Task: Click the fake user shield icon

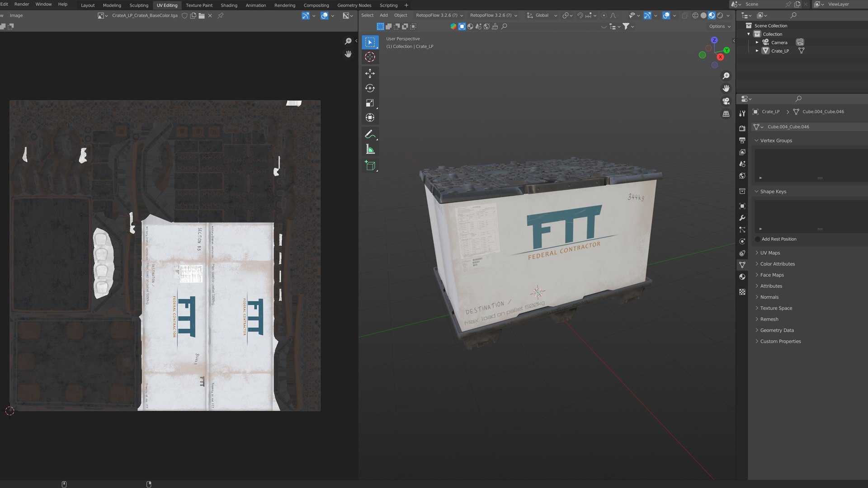Action: click(184, 15)
